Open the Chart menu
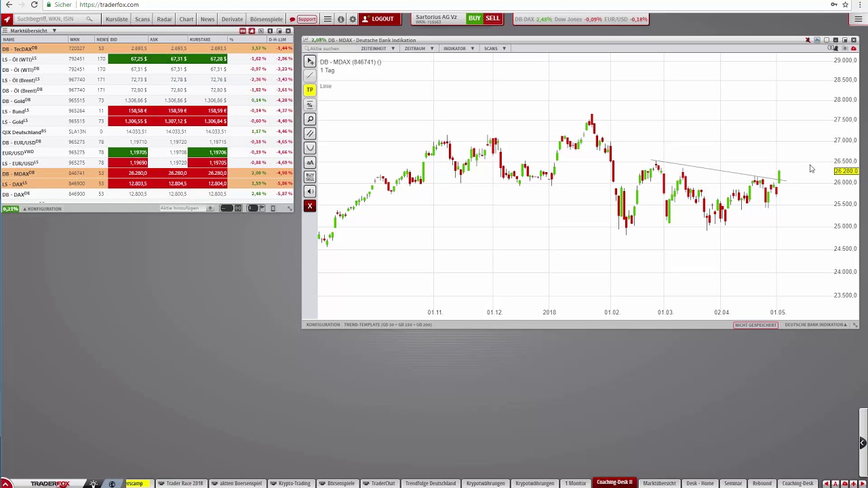Screen dimensions: 868x488 (186, 19)
